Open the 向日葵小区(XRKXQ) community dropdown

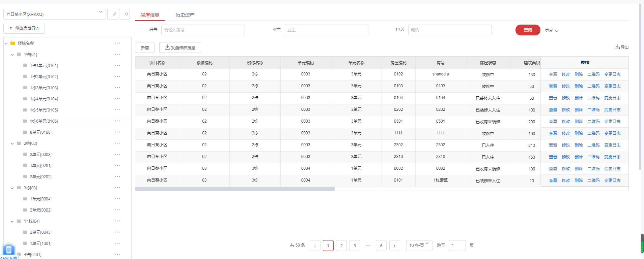[54, 14]
